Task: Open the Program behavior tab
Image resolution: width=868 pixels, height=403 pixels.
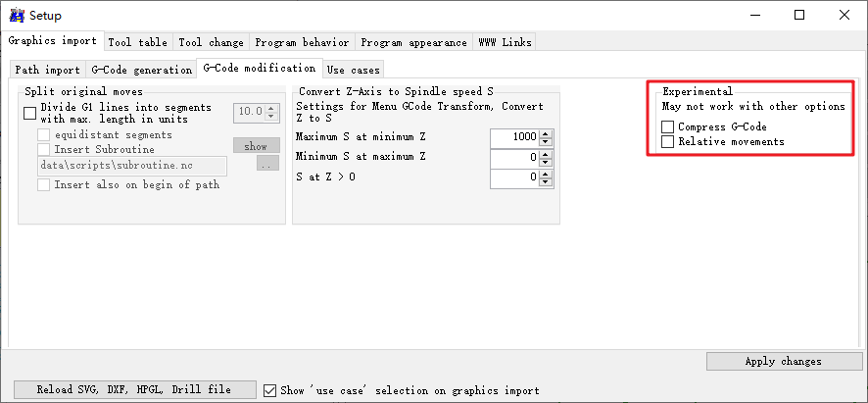Action: [x=302, y=42]
